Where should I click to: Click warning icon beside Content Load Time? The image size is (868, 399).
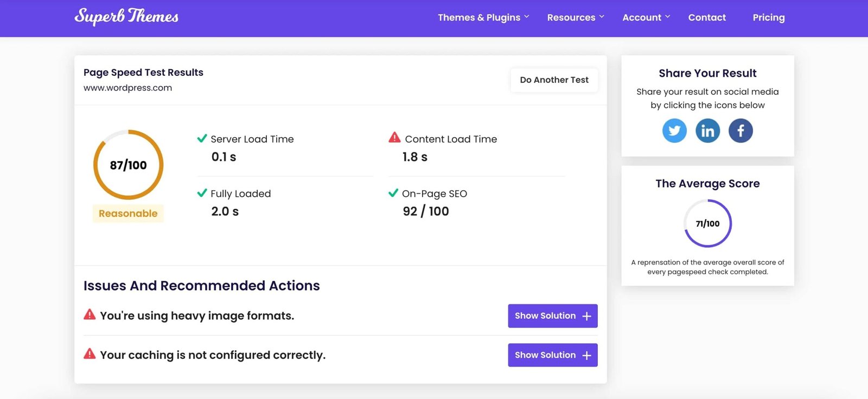394,138
